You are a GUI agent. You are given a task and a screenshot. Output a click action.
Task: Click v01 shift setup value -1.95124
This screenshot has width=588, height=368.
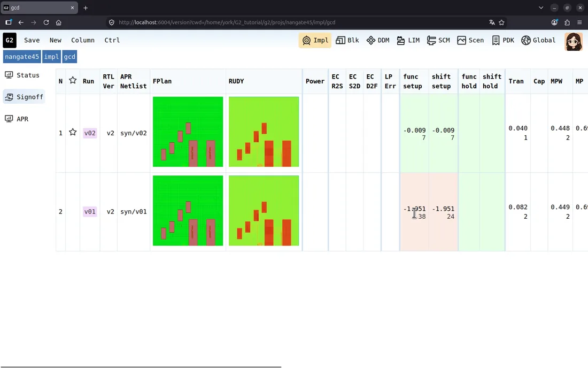coord(443,212)
